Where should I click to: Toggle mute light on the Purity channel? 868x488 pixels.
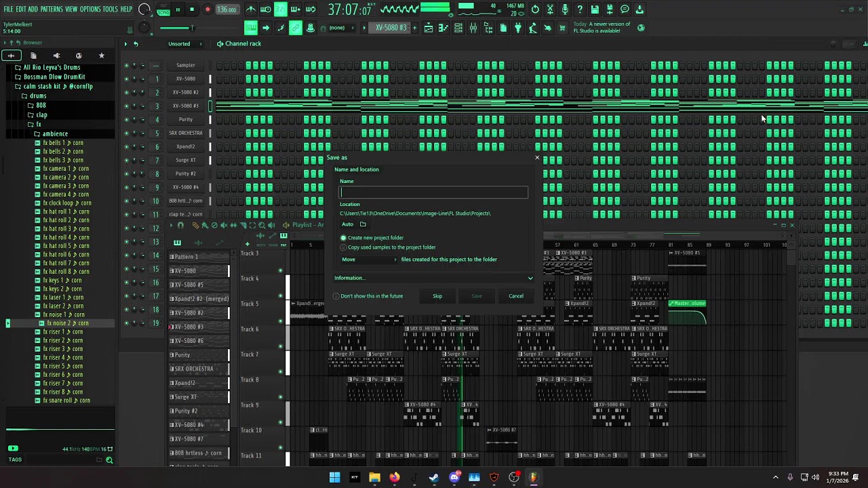pos(126,119)
